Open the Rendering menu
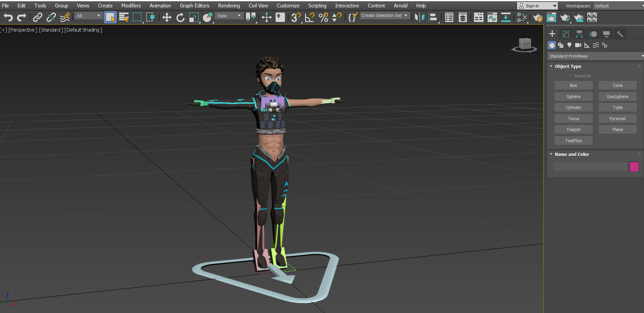The width and height of the screenshot is (644, 313). [229, 6]
